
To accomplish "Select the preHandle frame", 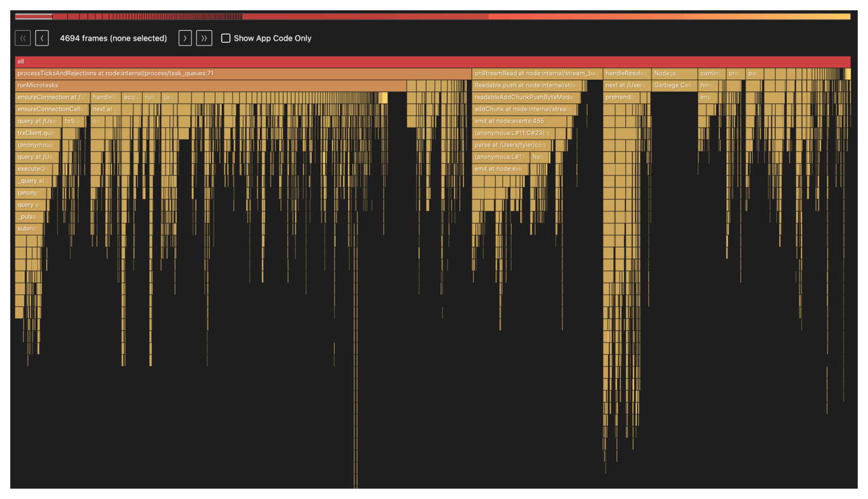I will [x=621, y=97].
